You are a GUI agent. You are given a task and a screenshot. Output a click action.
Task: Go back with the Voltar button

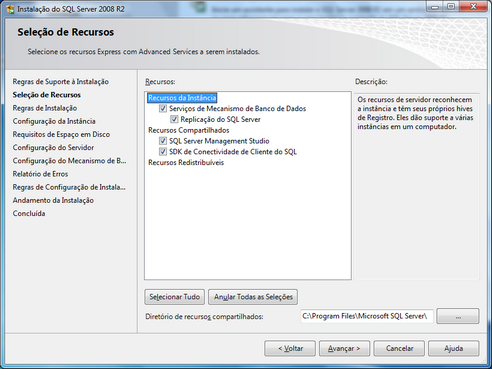pos(290,348)
